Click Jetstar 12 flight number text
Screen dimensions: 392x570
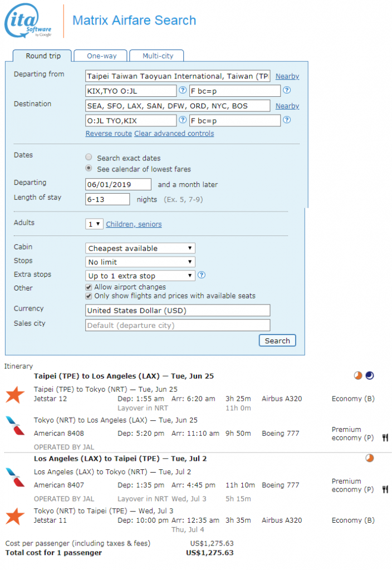pos(50,399)
